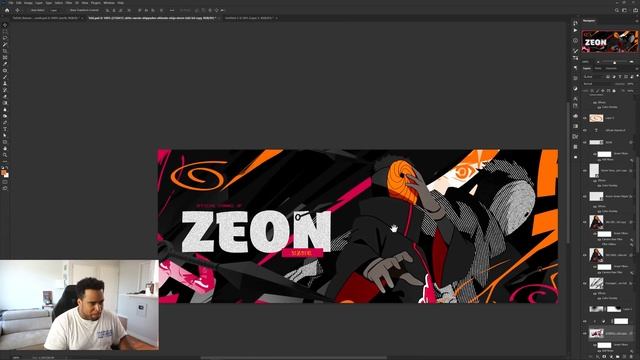The height and width of the screenshot is (360, 640).
Task: Select the Layers panel tab
Action: [x=587, y=69]
